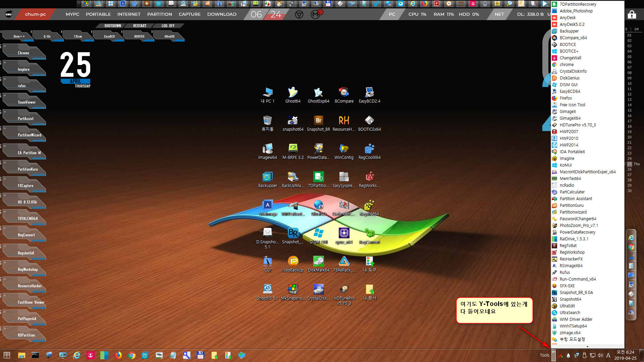This screenshot has height=362, width=644.
Task: Launch Dism++ from skin launcher
Action: (x=19, y=36)
